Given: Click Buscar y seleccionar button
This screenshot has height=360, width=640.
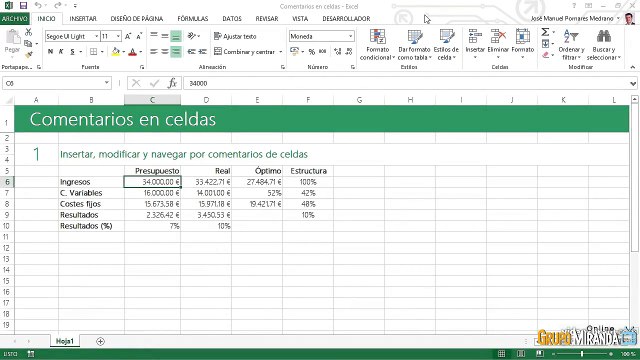Looking at the screenshot, I should (x=604, y=45).
